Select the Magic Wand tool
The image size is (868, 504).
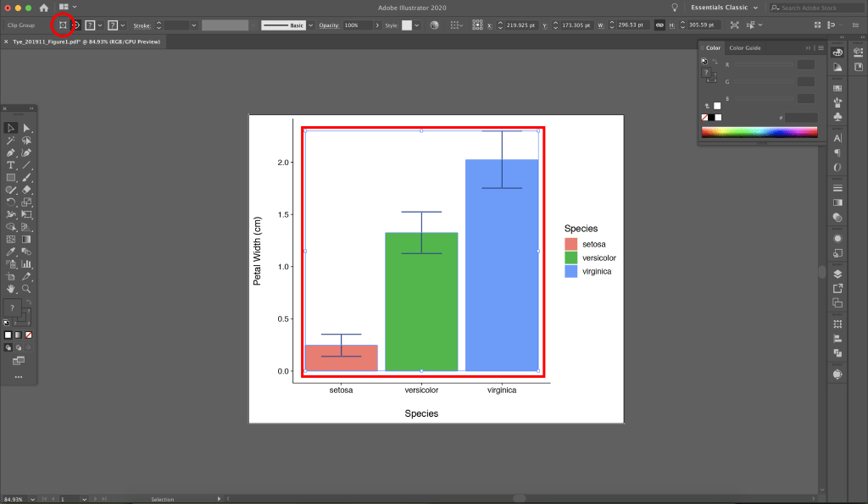(x=11, y=141)
